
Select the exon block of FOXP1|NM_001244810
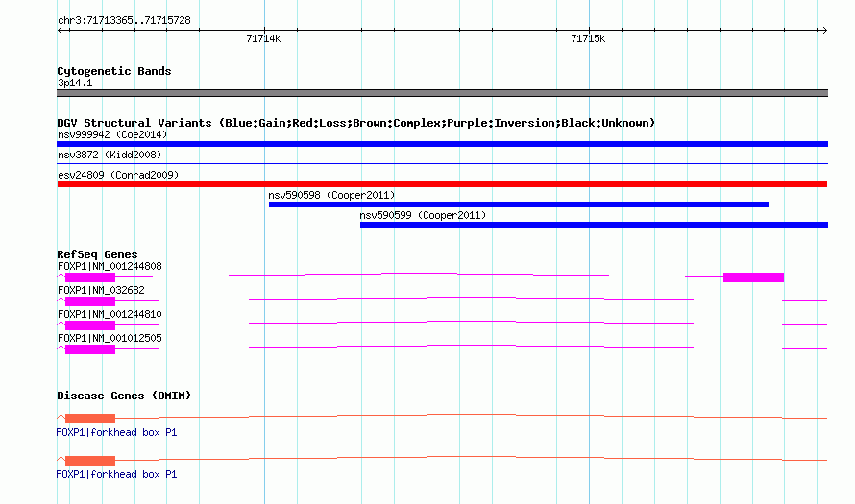pyautogui.click(x=90, y=325)
